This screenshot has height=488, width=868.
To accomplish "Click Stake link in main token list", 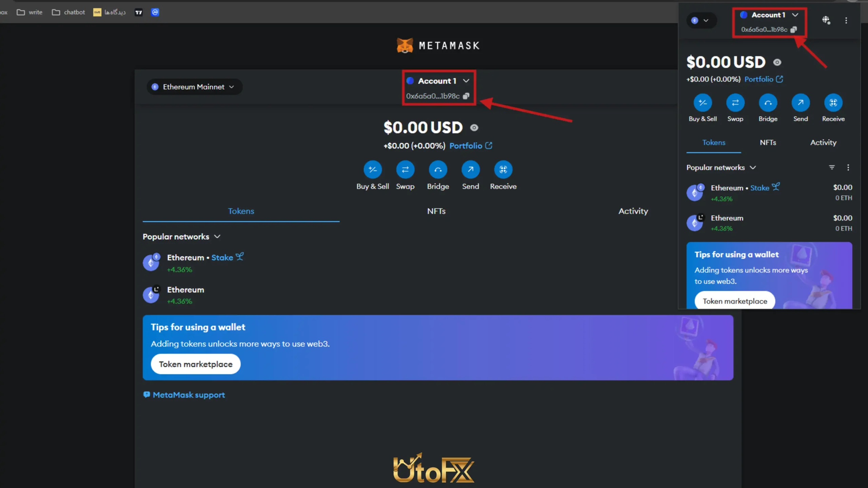I will point(227,257).
